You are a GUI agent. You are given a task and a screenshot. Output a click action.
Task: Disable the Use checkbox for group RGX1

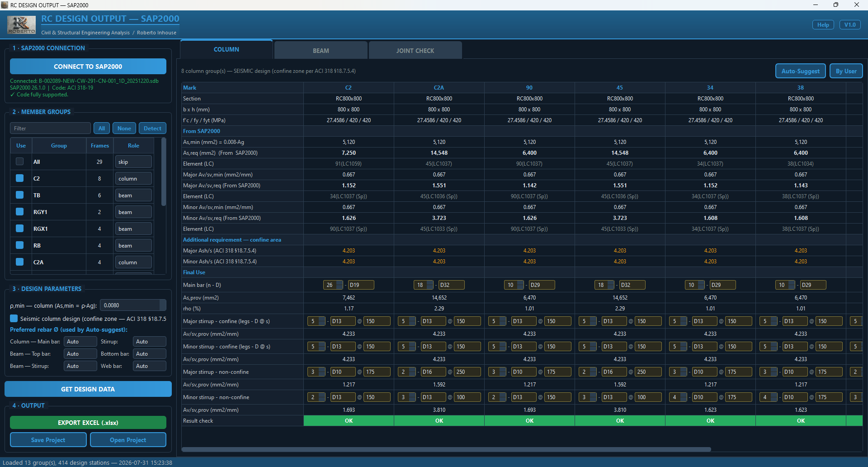[x=19, y=229]
